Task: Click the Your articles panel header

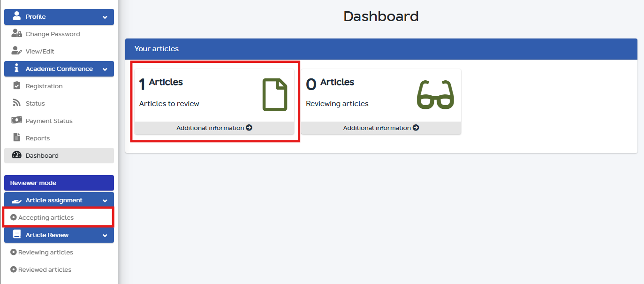Action: point(381,49)
